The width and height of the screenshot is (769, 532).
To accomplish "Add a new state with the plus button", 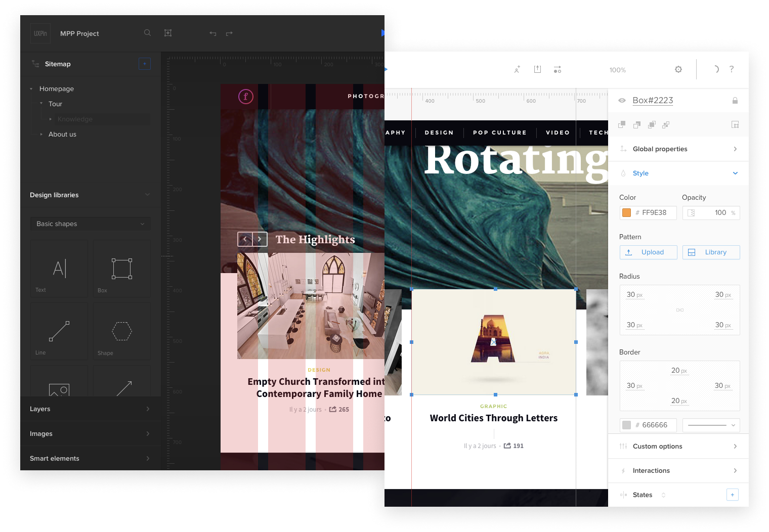I will 732,495.
